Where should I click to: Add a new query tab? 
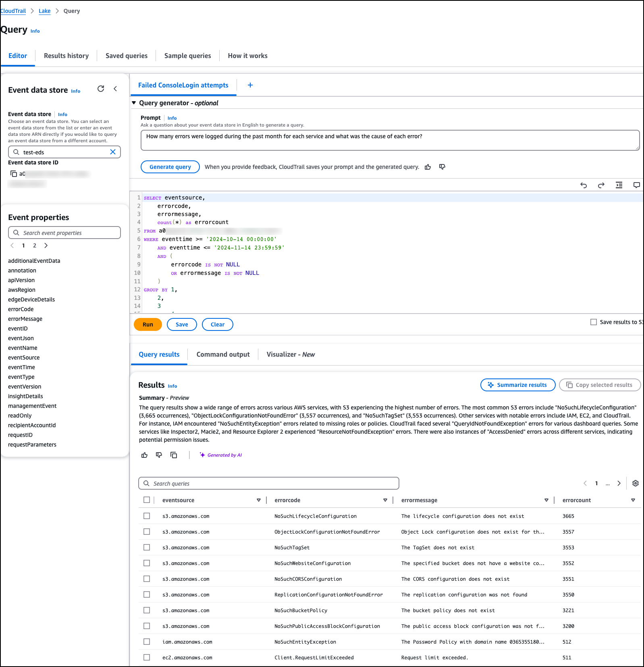pos(250,85)
